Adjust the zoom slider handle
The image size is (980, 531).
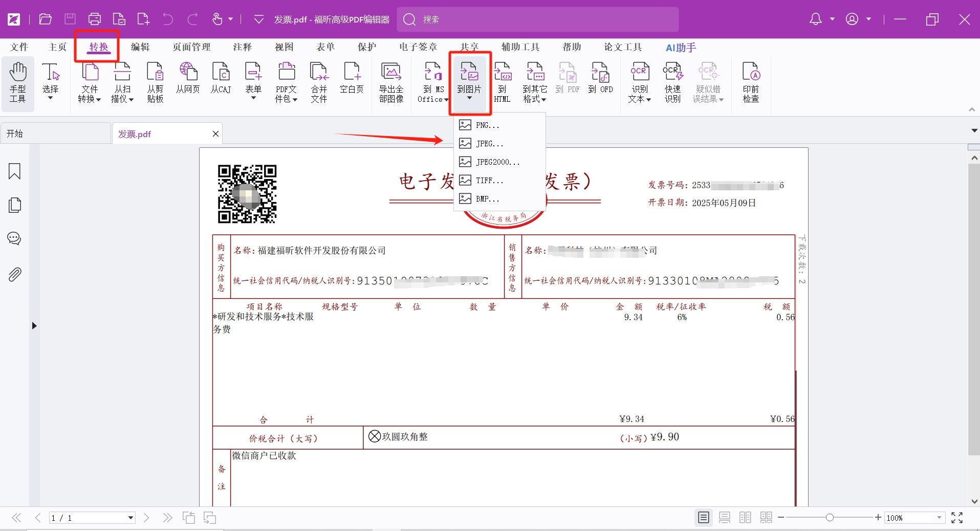pos(830,518)
